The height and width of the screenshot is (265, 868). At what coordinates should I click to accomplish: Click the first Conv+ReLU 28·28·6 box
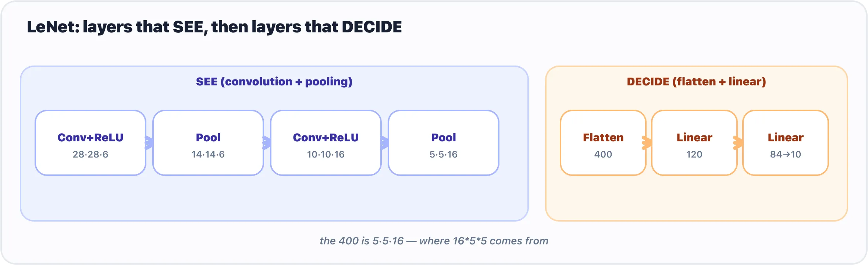pyautogui.click(x=90, y=143)
